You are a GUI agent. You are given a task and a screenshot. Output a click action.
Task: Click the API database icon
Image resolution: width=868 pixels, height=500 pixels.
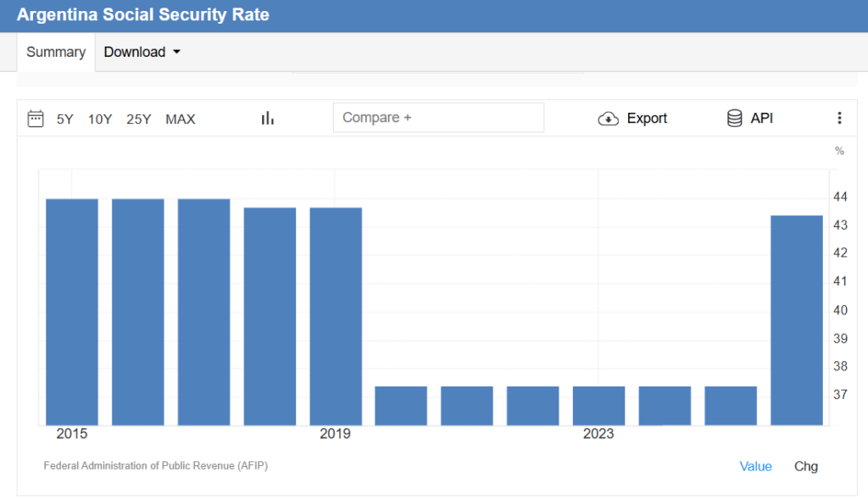tap(735, 119)
